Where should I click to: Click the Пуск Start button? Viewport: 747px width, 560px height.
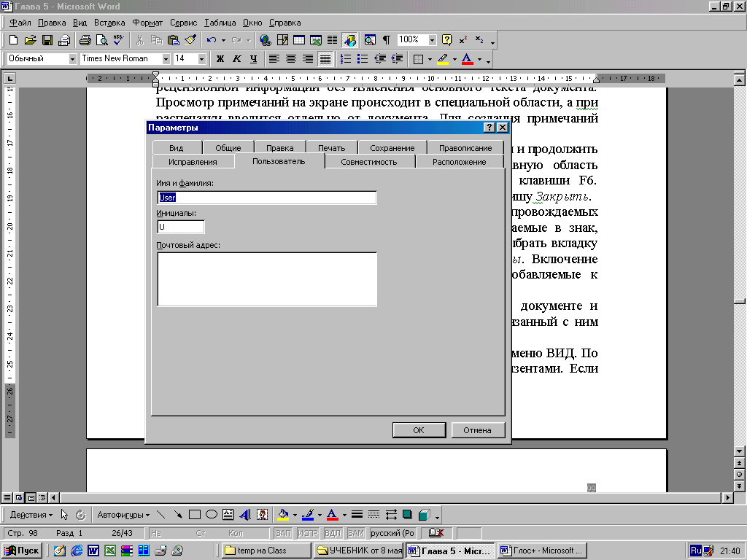22,551
